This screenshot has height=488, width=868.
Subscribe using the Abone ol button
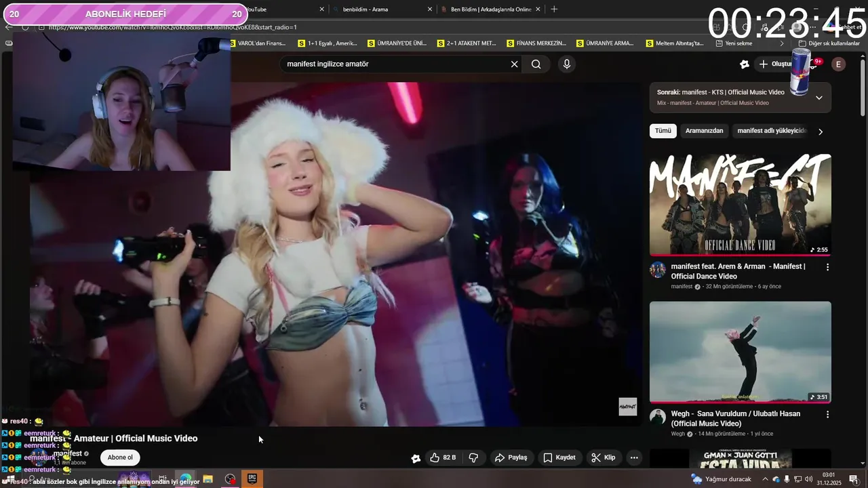click(x=120, y=457)
